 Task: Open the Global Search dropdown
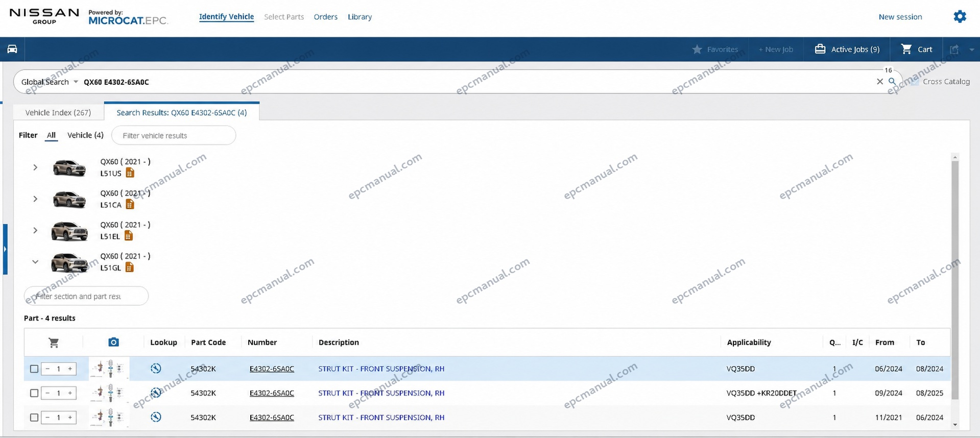(x=50, y=82)
